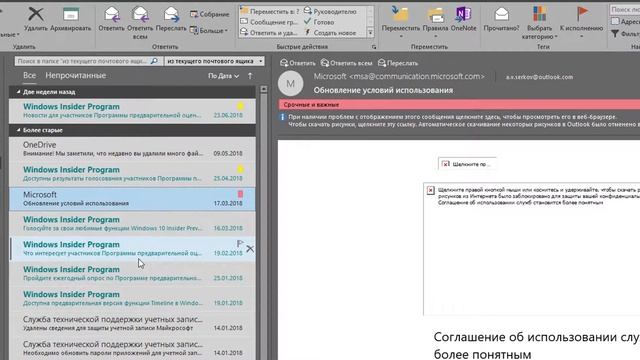640x360 pixels.
Task: Open Windows Insider Program mail dated 25.01.2018
Action: (x=132, y=273)
